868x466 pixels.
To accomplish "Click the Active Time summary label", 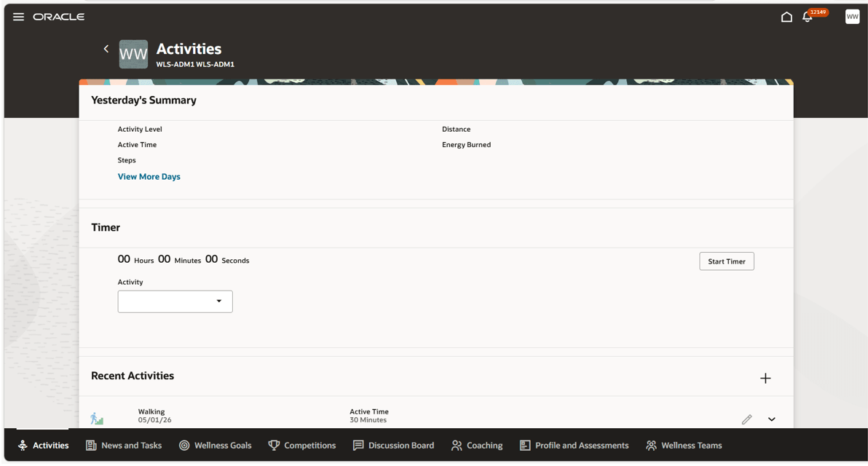I will click(x=137, y=144).
